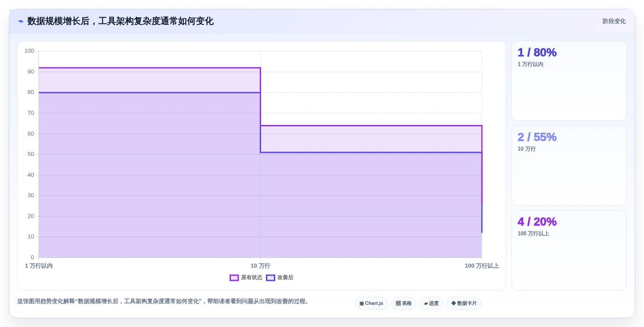644x327 pixels.
Task: Select the Chart.js tag chip
Action: coord(371,304)
